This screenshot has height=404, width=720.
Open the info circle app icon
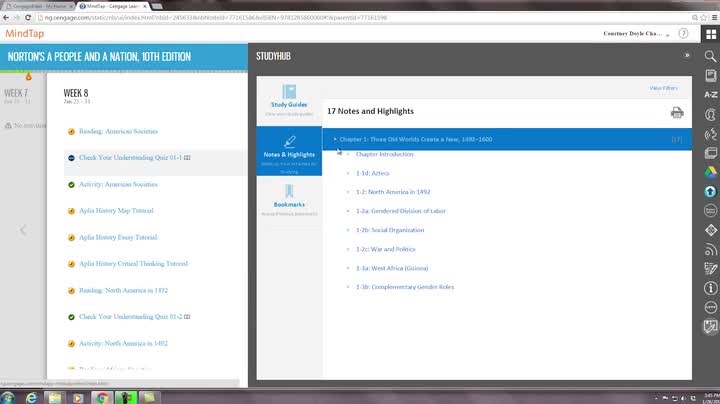click(x=710, y=288)
